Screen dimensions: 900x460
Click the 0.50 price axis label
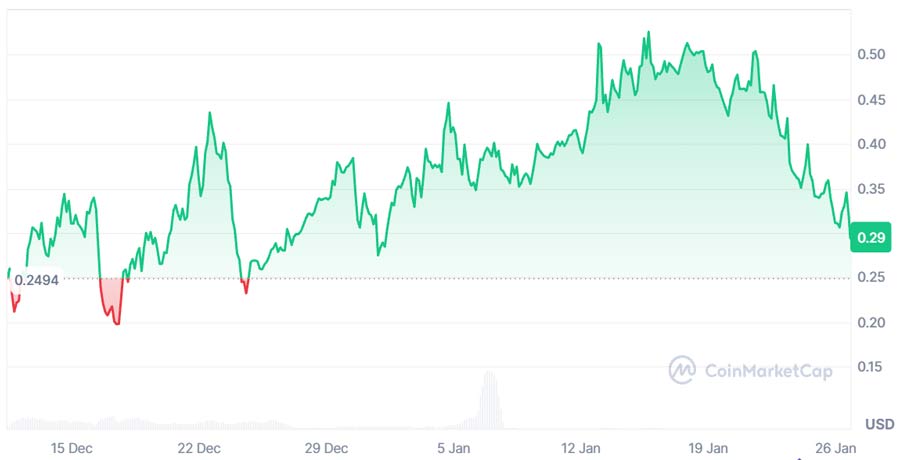[x=874, y=54]
